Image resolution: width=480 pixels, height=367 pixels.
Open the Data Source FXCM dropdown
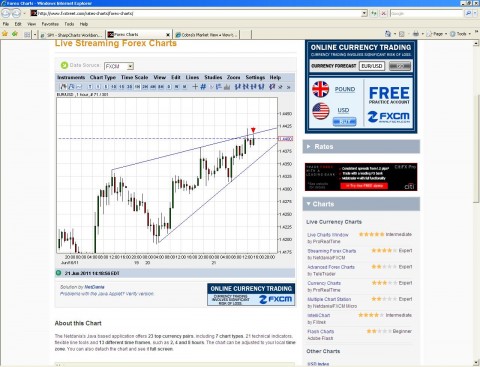tap(130, 66)
